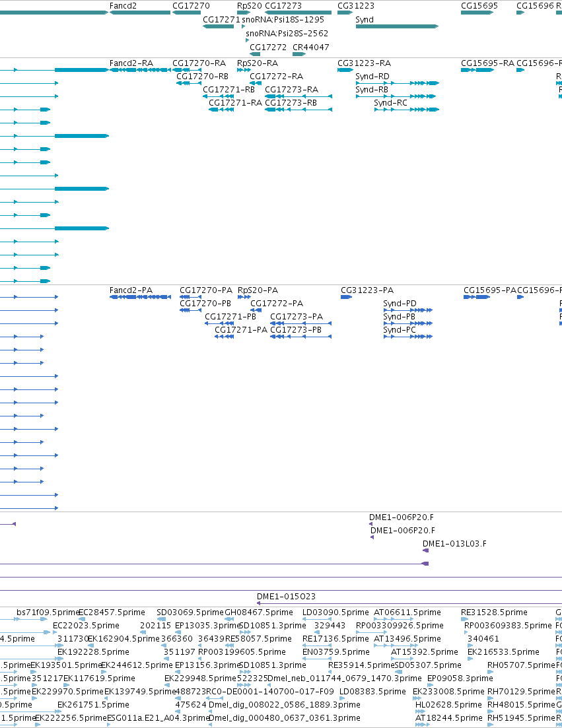Select the RpS20 gene glyph

coord(244,13)
